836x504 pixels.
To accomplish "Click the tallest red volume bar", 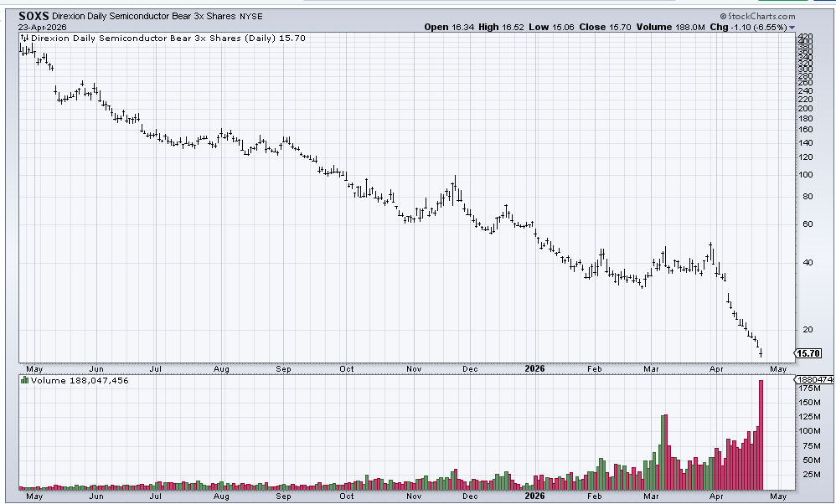I will [761, 435].
